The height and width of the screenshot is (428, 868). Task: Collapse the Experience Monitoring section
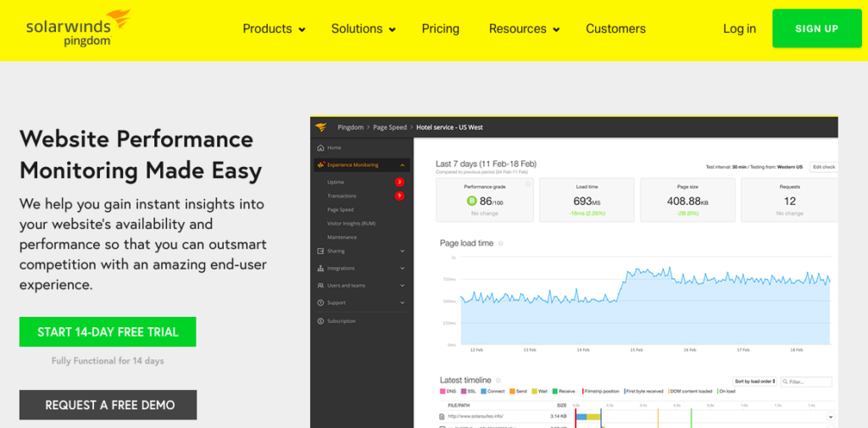click(x=403, y=165)
